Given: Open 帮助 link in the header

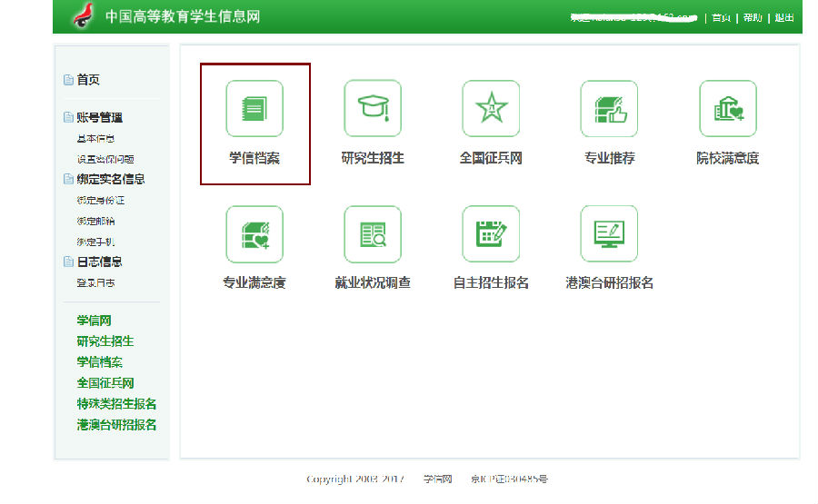Looking at the screenshot, I should pos(753,17).
